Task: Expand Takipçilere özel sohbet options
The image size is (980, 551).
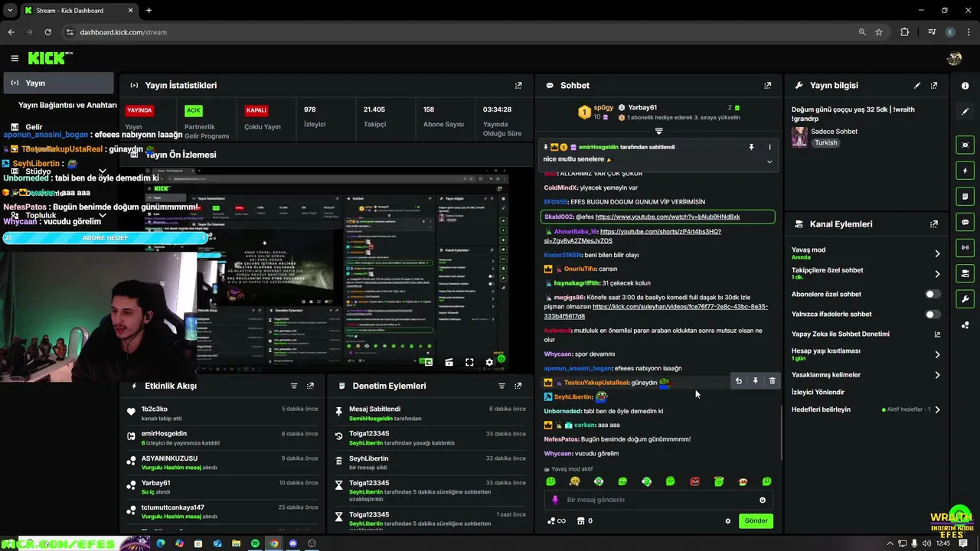Action: (x=937, y=273)
